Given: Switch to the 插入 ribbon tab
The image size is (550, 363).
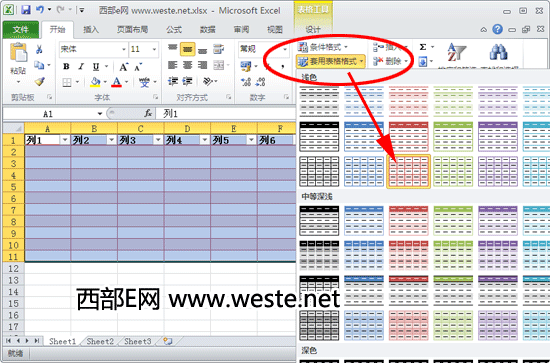Looking at the screenshot, I should click(91, 30).
